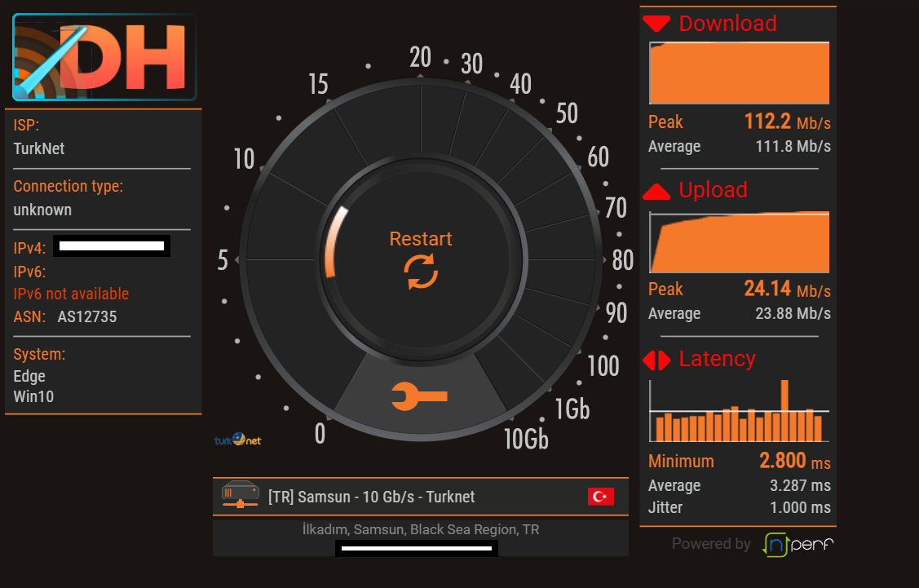The image size is (919, 588).
Task: Click the İlkadım, Samsun, Black Sea Region location text
Action: [421, 529]
